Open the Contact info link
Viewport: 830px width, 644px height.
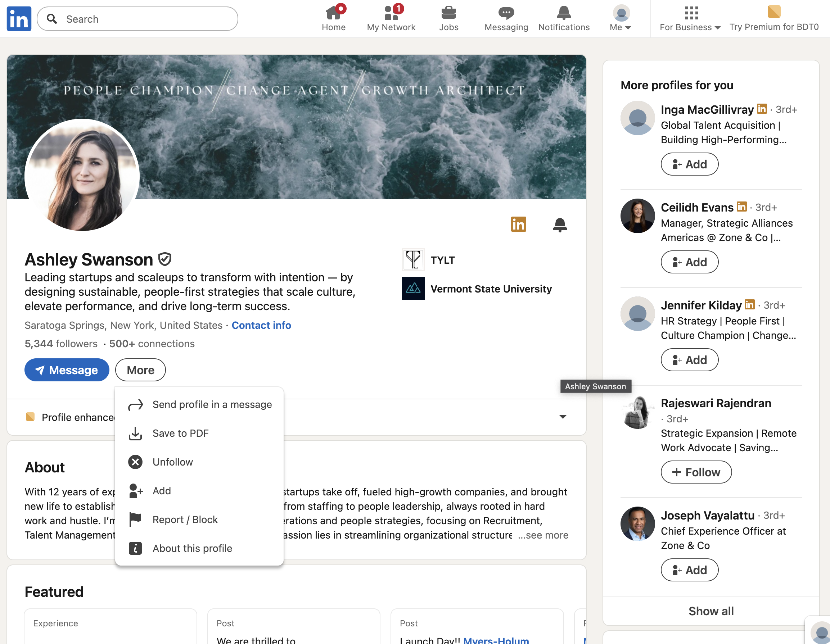tap(261, 325)
